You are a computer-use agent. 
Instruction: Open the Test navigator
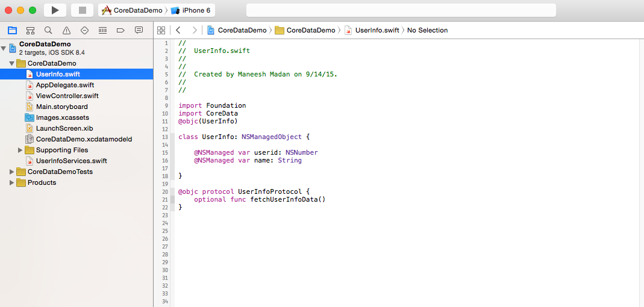click(x=84, y=30)
